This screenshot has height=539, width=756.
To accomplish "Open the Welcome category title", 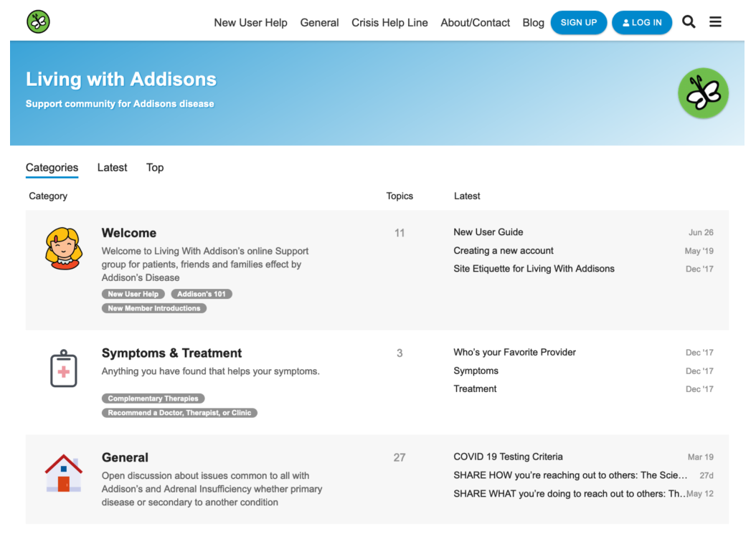I will pos(128,233).
